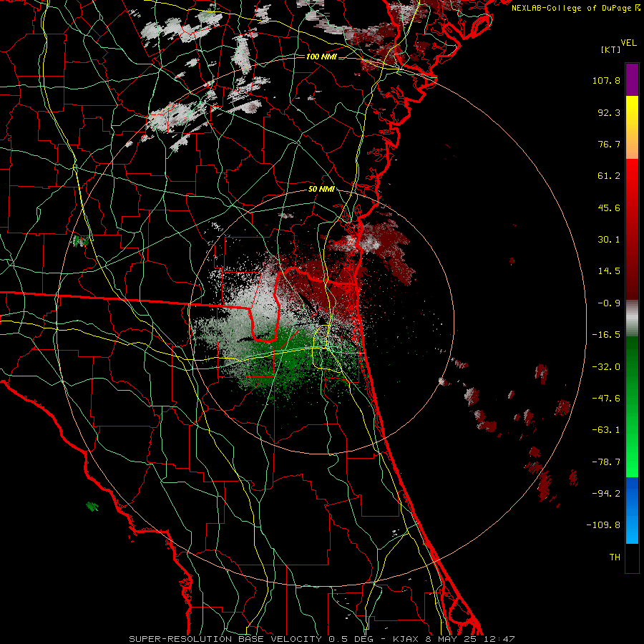Click the VEL legend title

[x=628, y=43]
